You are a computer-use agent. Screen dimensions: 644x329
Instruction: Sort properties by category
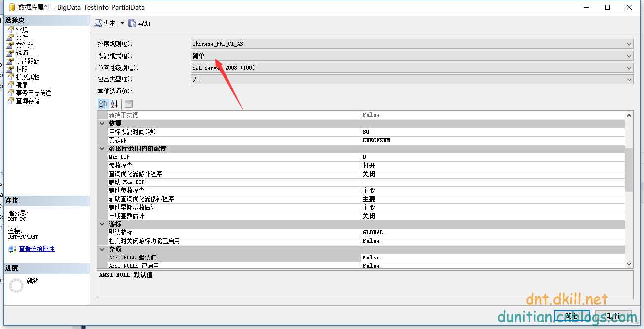103,104
